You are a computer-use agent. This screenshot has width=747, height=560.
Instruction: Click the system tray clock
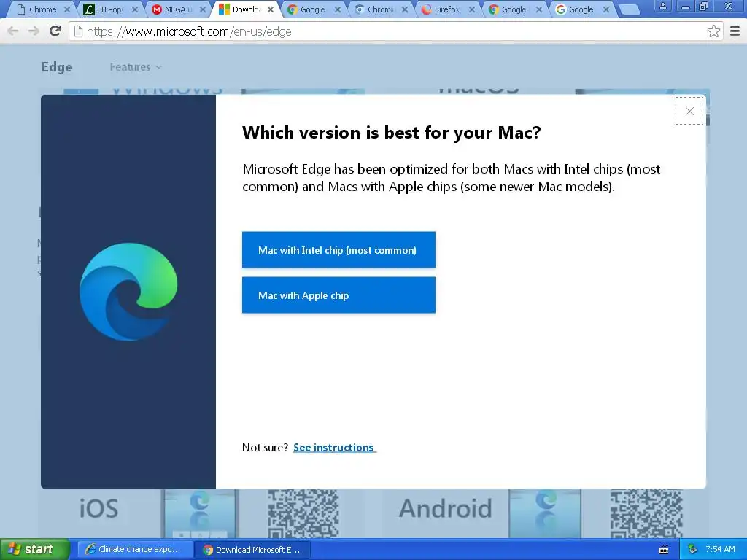coord(720,550)
